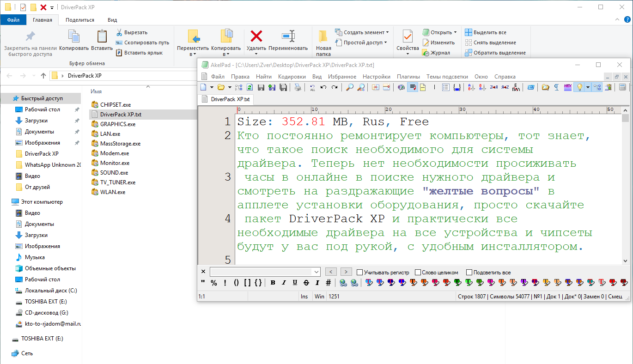Click the curly braces {} insert button
Screen dimensions: 633x364
point(258,282)
